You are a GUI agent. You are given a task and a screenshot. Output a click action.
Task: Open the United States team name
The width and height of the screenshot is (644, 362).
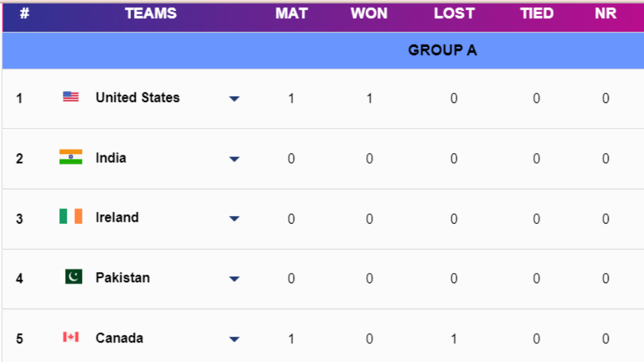(137, 98)
